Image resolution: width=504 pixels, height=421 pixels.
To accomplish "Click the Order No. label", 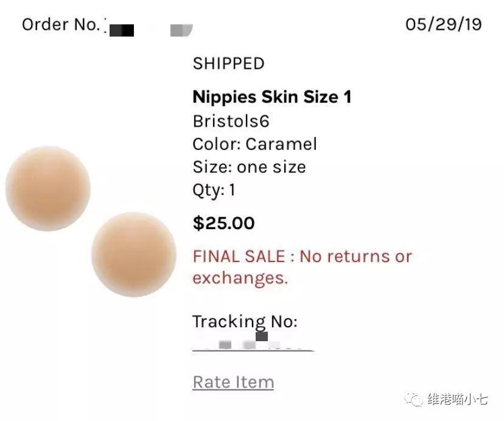I will pos(61,24).
